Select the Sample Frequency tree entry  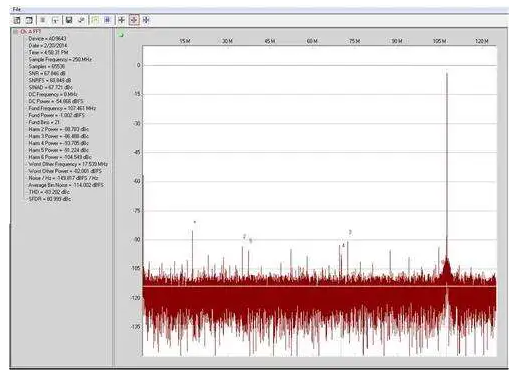tap(60, 59)
